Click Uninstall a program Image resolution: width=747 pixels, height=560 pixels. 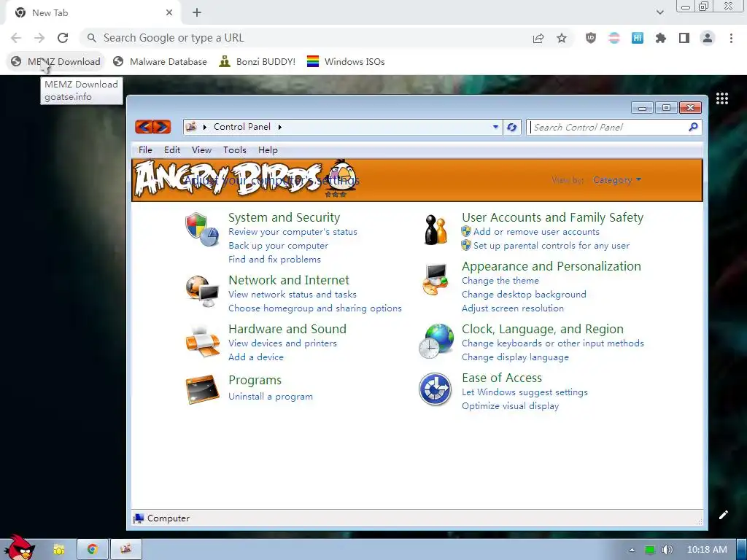click(271, 396)
